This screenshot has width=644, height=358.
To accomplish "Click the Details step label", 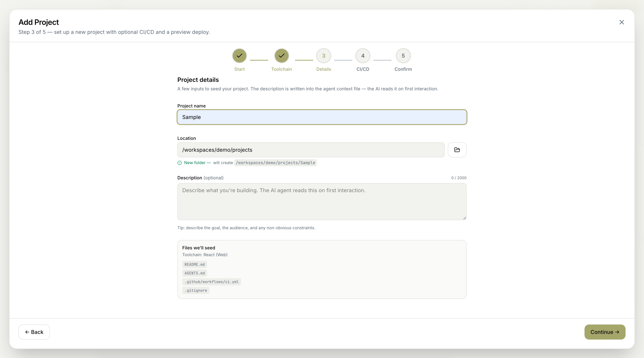I will (324, 69).
